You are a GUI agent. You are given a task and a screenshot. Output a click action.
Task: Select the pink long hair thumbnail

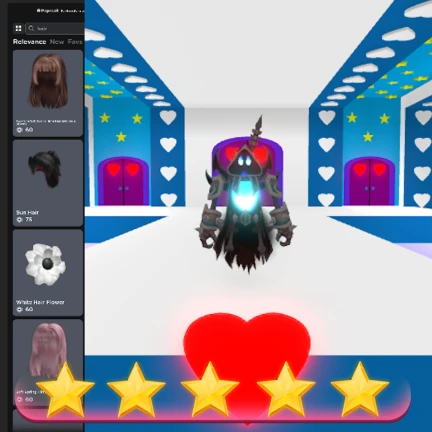click(47, 350)
